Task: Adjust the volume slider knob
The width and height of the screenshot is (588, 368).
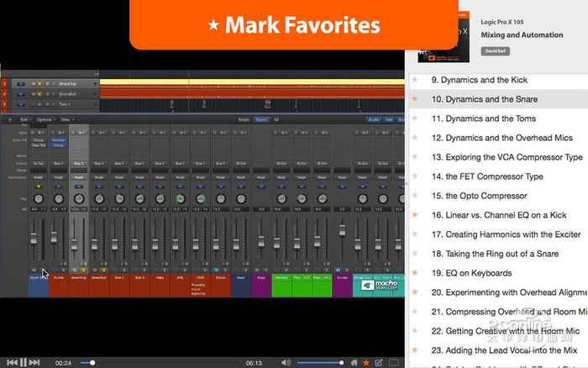Action: pos(341,363)
